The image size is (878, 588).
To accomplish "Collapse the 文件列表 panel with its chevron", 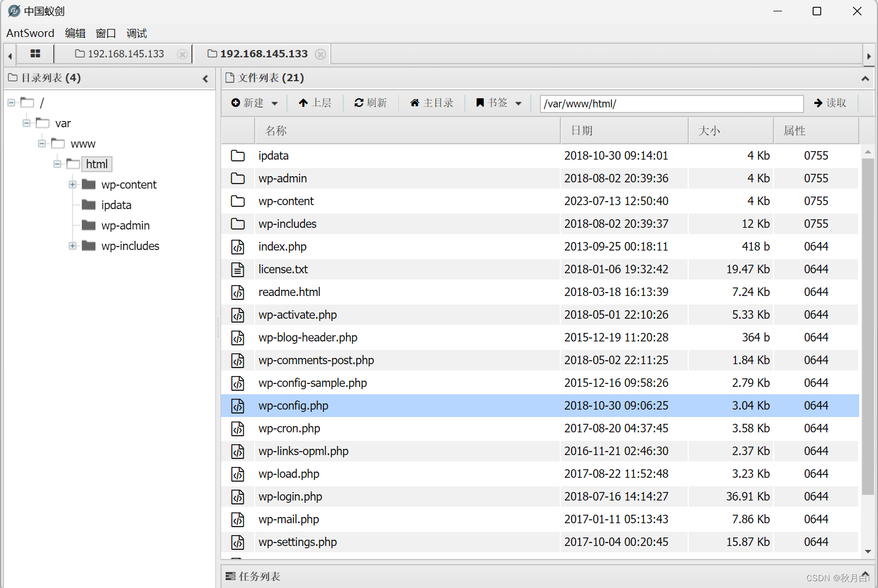I will point(865,78).
